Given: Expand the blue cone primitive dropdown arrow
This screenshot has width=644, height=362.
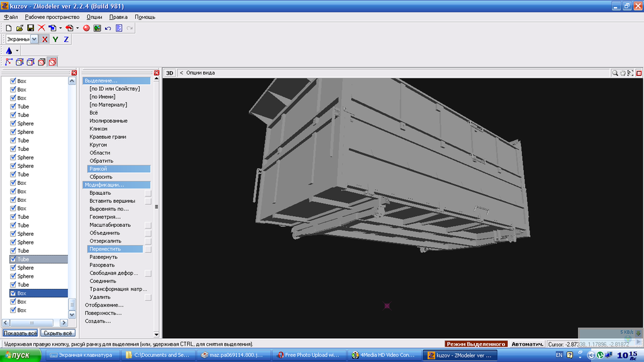Looking at the screenshot, I should [17, 51].
